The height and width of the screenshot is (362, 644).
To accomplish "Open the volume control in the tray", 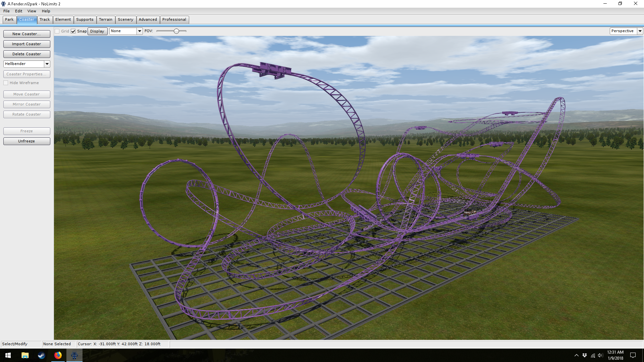I will (600, 355).
